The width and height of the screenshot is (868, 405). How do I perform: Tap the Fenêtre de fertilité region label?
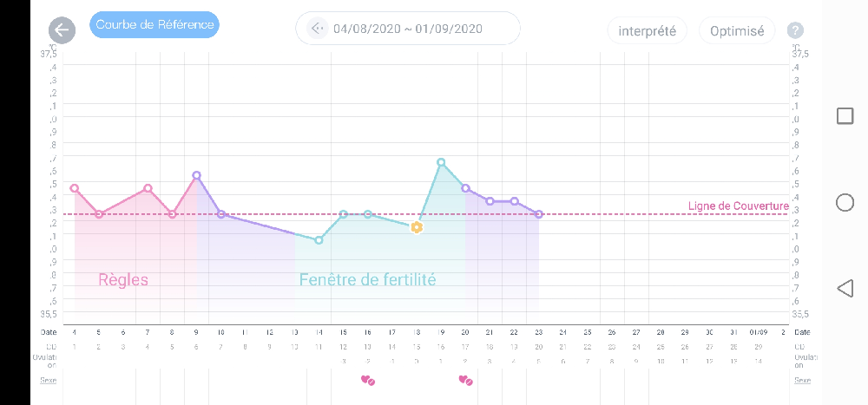pos(367,280)
